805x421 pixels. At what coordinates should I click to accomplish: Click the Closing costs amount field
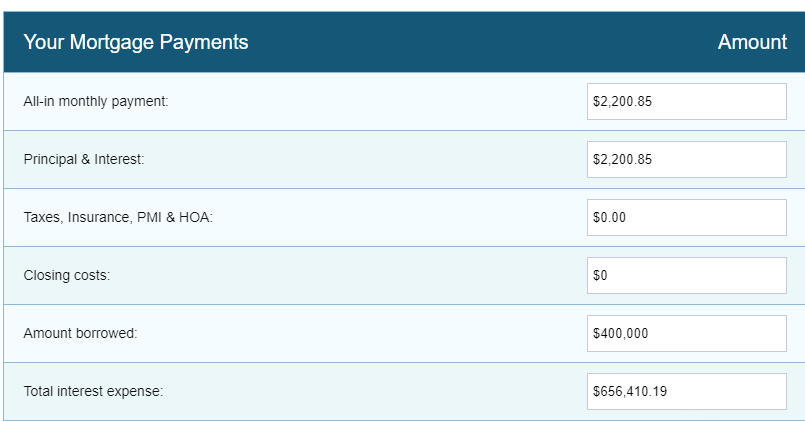686,276
